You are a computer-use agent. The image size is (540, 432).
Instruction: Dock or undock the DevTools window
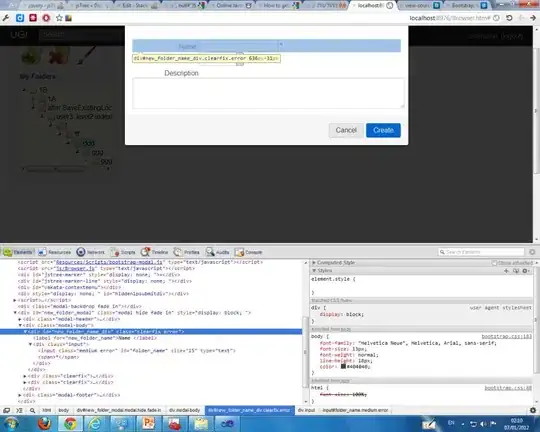[x=6, y=410]
